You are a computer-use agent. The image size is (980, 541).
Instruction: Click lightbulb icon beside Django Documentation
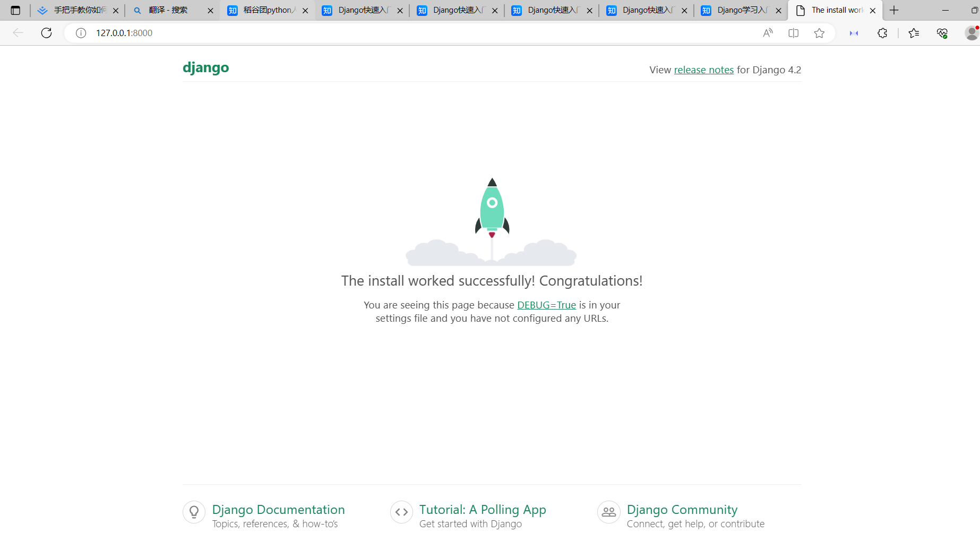coord(194,512)
